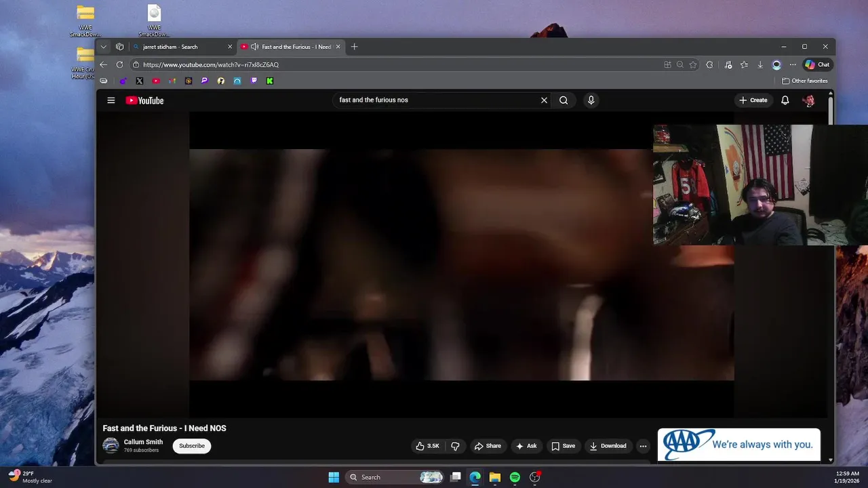
Task: Open the Twitch bookmark in favorites bar
Action: click(254, 81)
